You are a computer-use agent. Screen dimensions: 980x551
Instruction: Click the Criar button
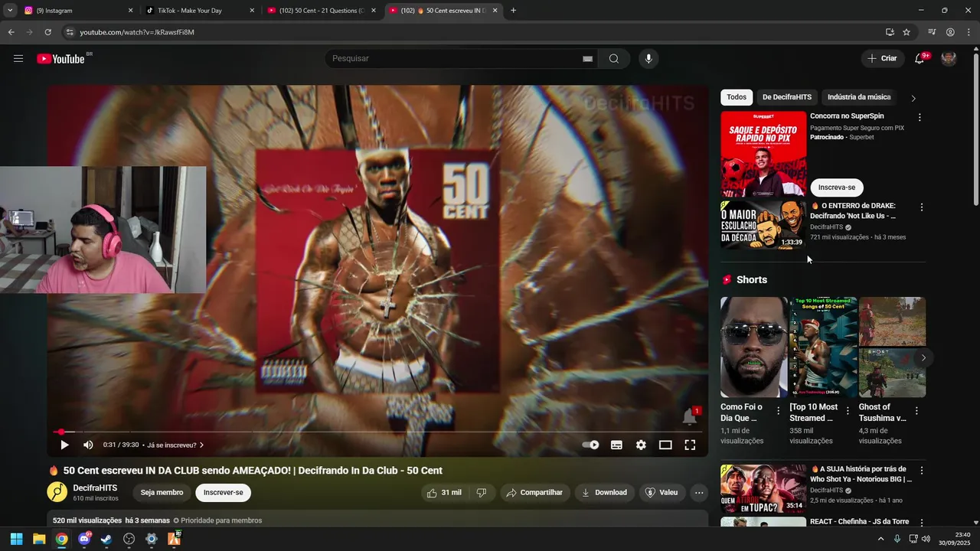[882, 59]
